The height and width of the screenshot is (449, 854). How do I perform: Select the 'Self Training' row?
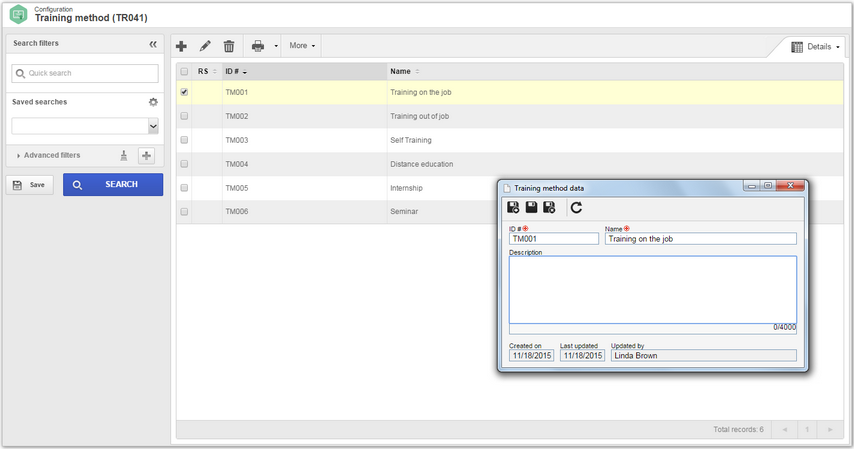coord(509,140)
